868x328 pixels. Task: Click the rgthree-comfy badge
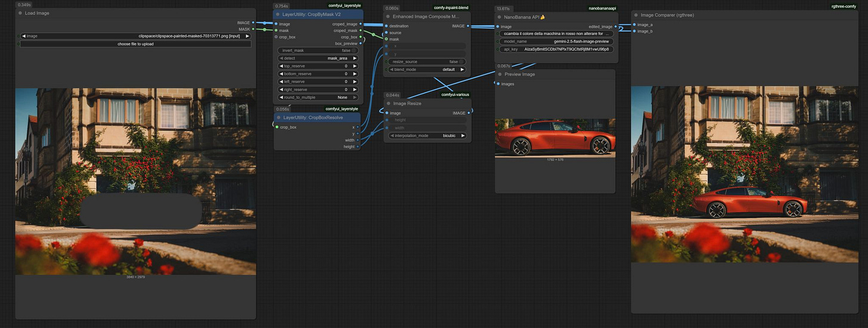pyautogui.click(x=843, y=6)
